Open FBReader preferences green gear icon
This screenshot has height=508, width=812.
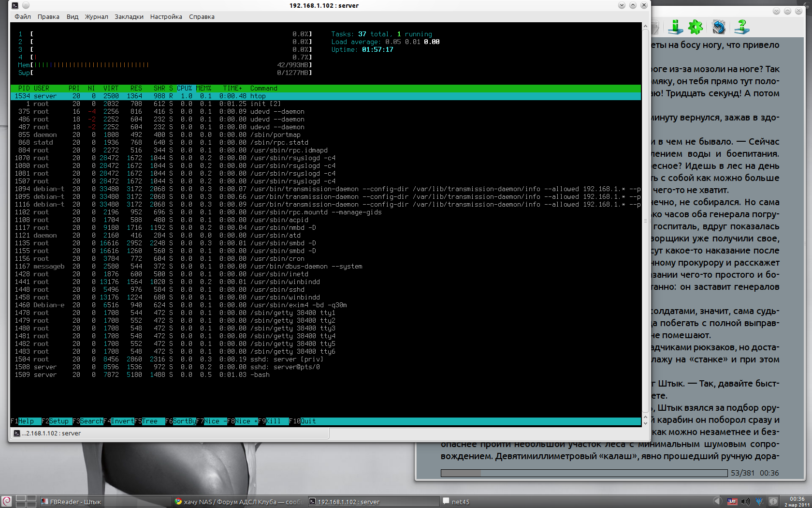click(x=696, y=27)
